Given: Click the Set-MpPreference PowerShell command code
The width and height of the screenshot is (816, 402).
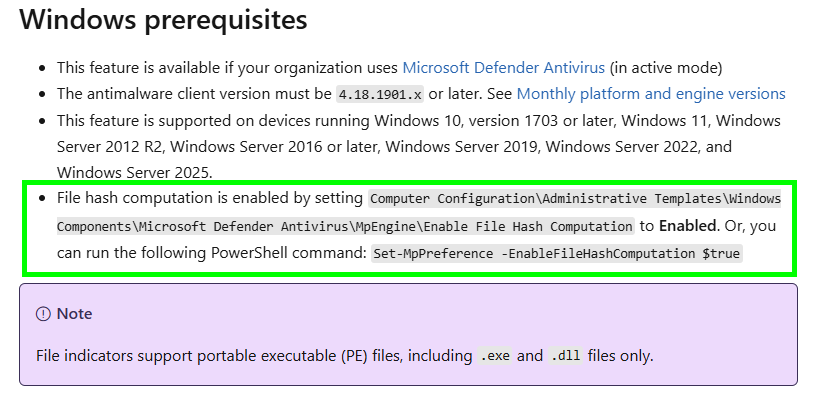Looking at the screenshot, I should [x=557, y=254].
